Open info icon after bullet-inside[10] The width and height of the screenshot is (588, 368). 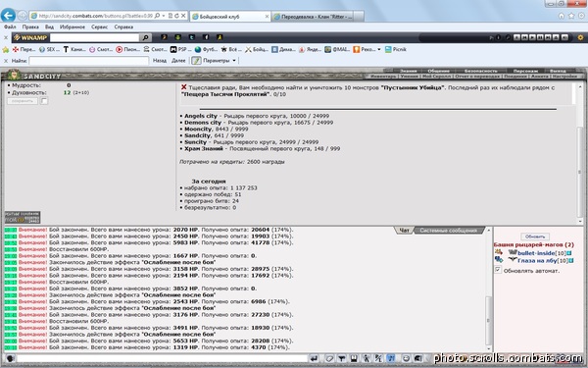(x=568, y=253)
